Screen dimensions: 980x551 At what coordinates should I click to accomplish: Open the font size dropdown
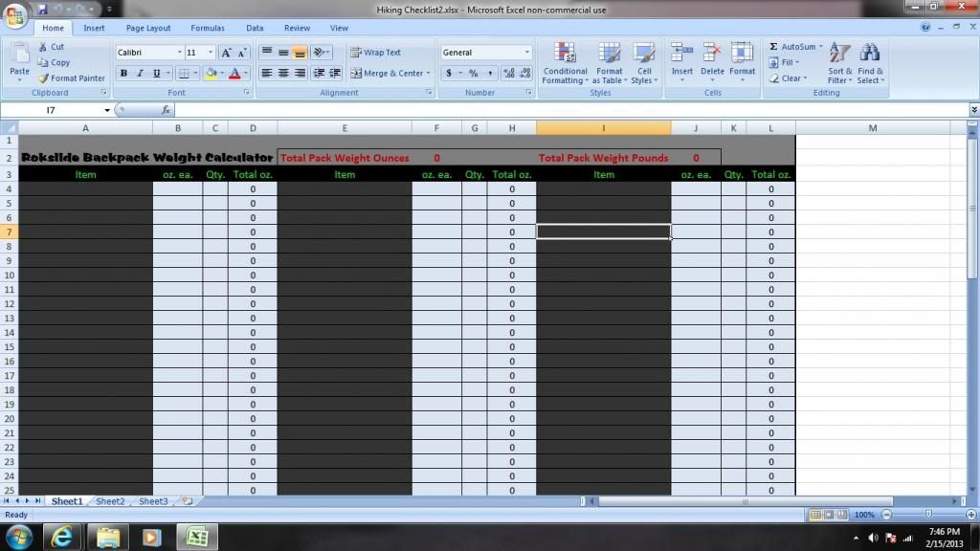(211, 53)
